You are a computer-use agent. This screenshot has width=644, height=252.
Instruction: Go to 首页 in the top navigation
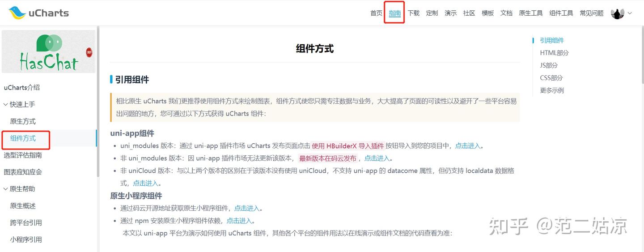[376, 13]
